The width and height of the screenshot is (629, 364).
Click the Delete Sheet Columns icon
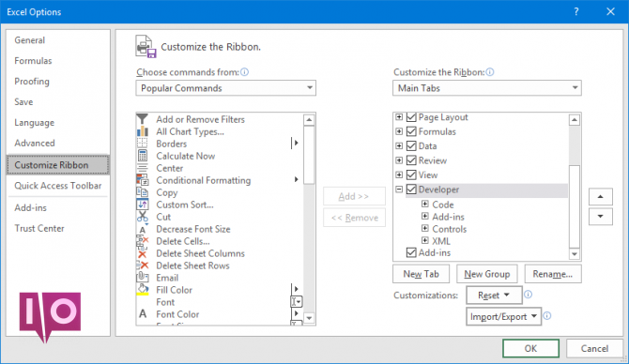143,253
